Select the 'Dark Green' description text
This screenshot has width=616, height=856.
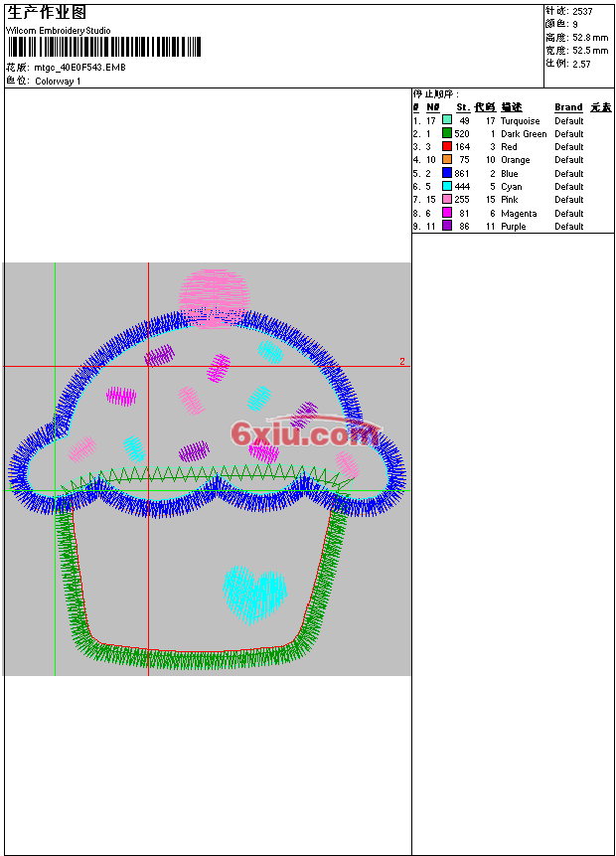pyautogui.click(x=524, y=134)
